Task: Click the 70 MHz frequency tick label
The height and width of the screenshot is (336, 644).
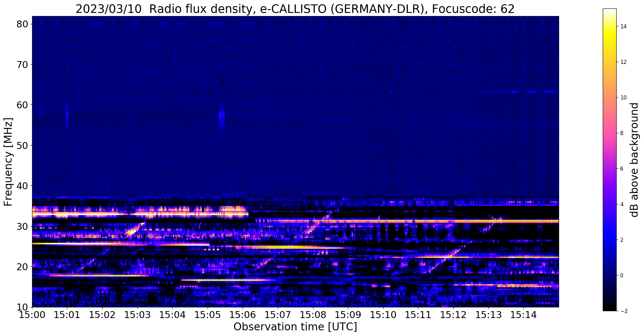Action: coord(23,65)
